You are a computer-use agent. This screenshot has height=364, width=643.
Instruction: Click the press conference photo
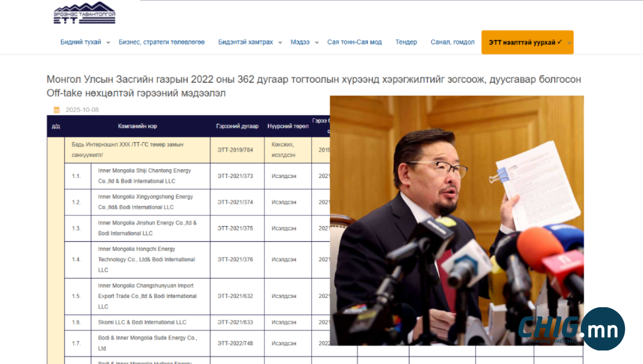point(456,220)
